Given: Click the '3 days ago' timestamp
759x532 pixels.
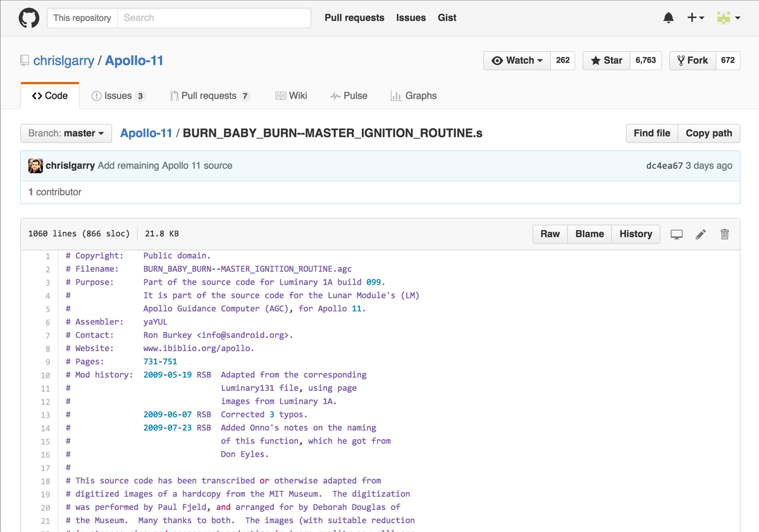Looking at the screenshot, I should pyautogui.click(x=709, y=166).
